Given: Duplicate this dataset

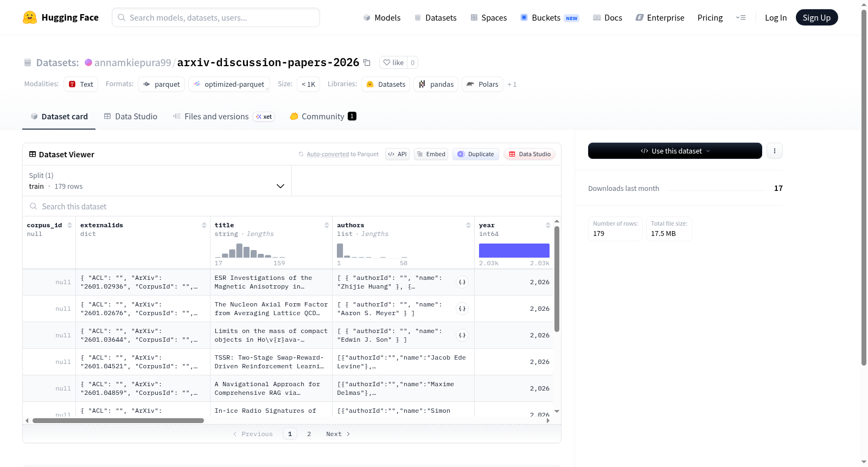Looking at the screenshot, I should [x=476, y=154].
